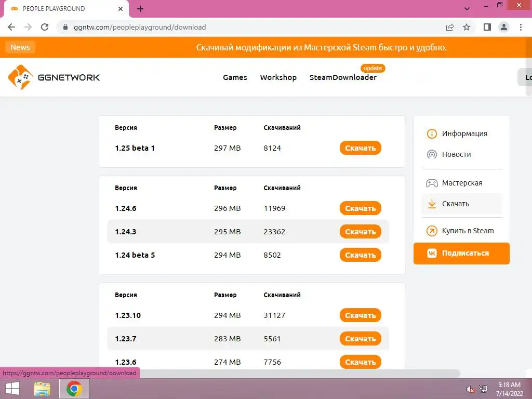
Task: Open the Chrome profile avatar
Action: 504,27
